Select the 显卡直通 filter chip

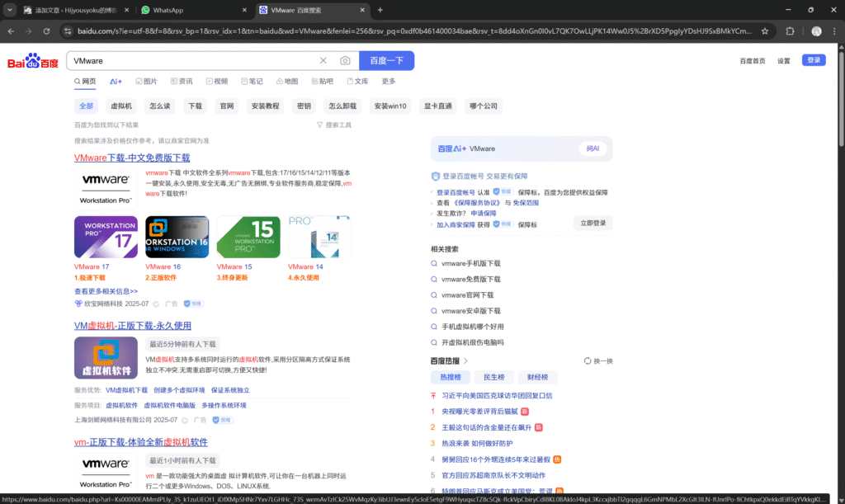[437, 106]
